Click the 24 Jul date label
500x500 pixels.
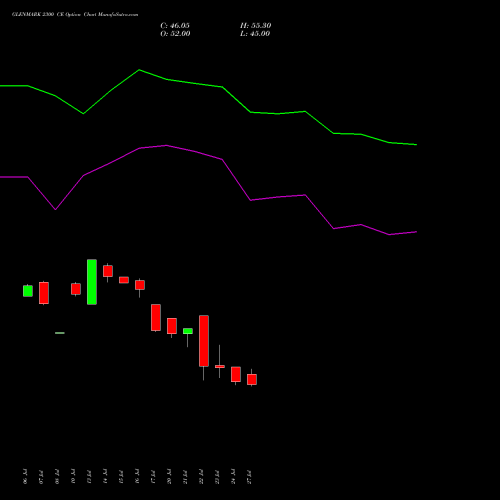click(x=233, y=477)
